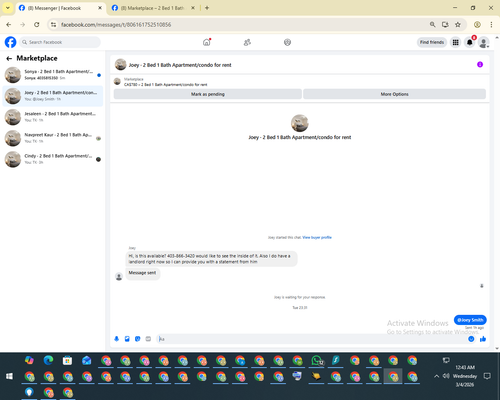Switch to the Messenger | Facebook tab
Screen dimensions: 500x400
click(60, 8)
